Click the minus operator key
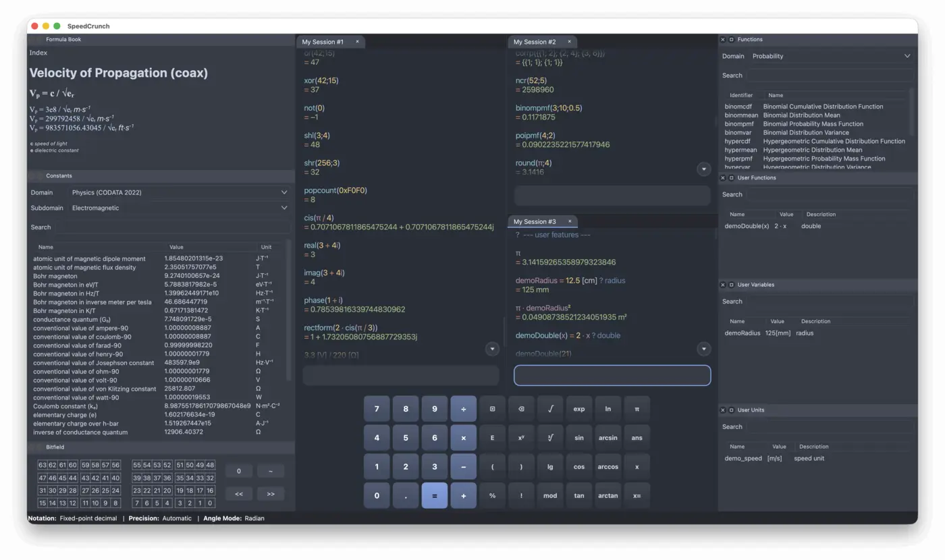The width and height of the screenshot is (945, 560). coord(463,467)
